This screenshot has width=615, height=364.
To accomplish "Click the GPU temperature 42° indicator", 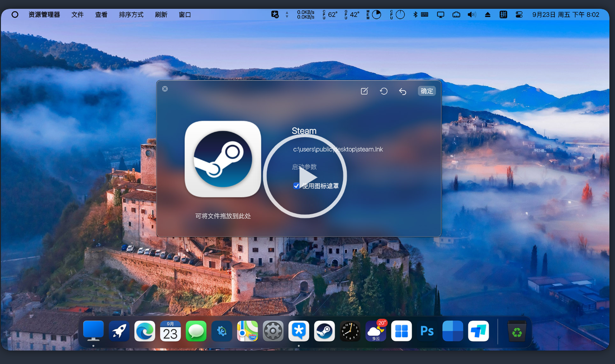I will coord(352,15).
